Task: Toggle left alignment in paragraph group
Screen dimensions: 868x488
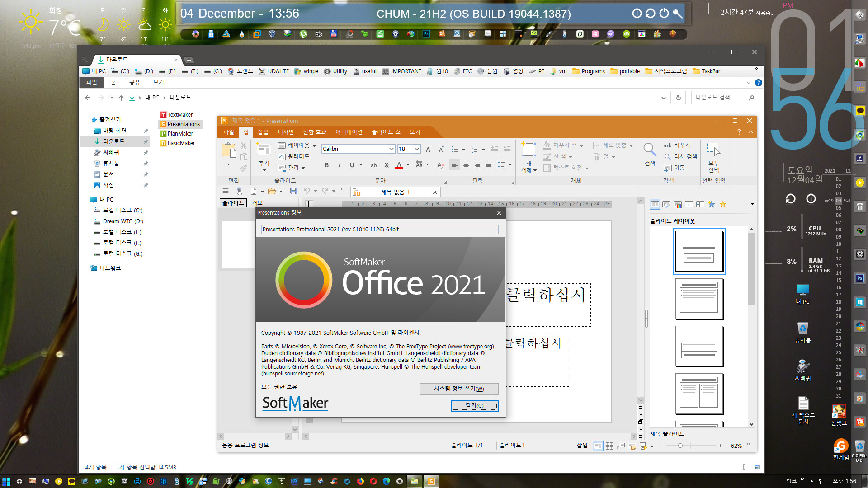Action: (x=455, y=164)
